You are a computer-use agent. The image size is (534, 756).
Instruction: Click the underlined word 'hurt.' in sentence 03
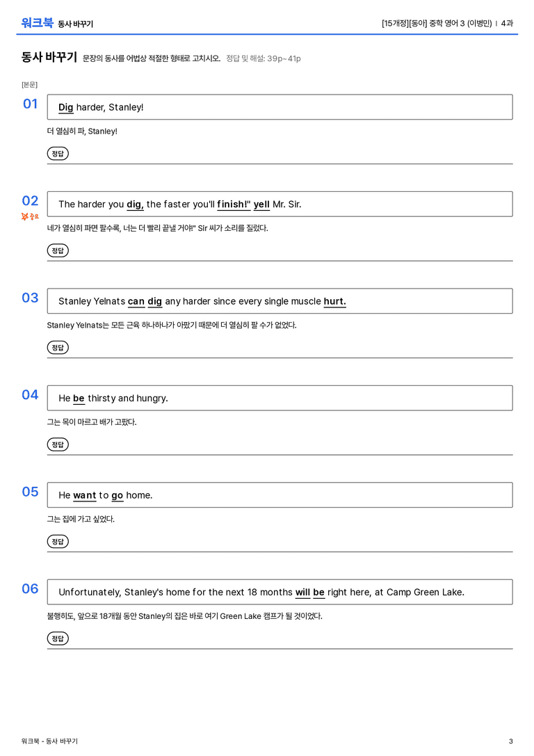coord(335,301)
